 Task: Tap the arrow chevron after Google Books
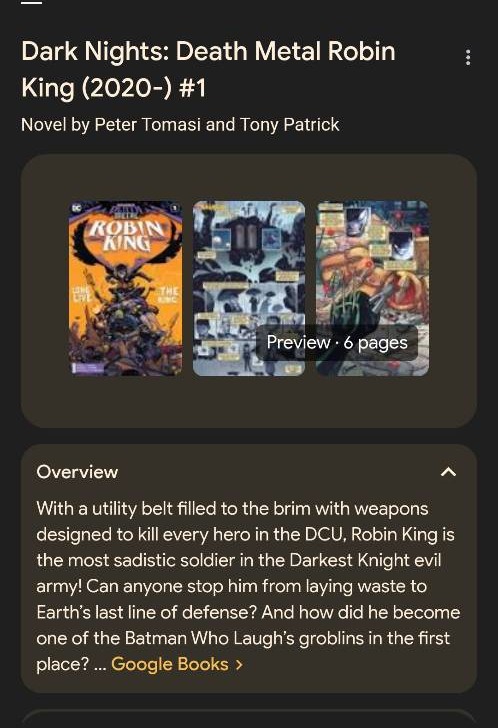[239, 664]
